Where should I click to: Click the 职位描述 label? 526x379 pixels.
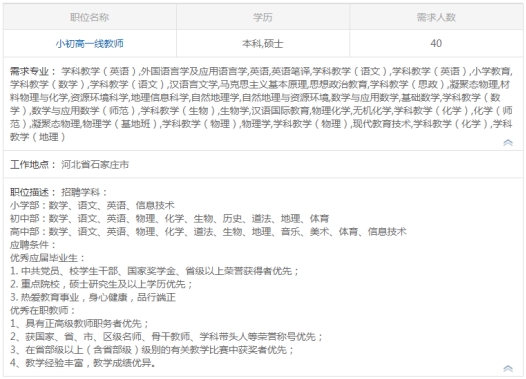pyautogui.click(x=33, y=192)
